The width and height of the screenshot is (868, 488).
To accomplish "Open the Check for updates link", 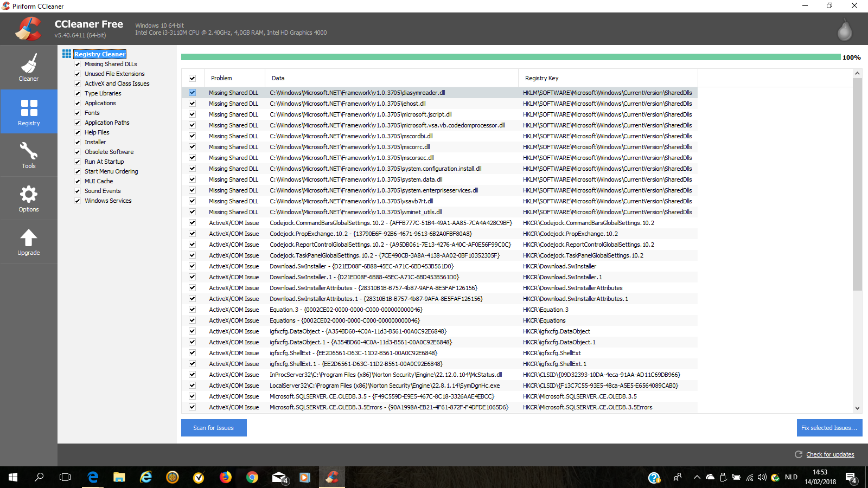I will [830, 454].
